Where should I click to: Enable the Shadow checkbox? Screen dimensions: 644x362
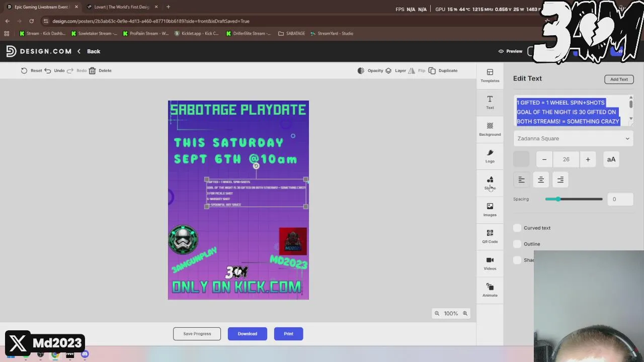(x=517, y=260)
